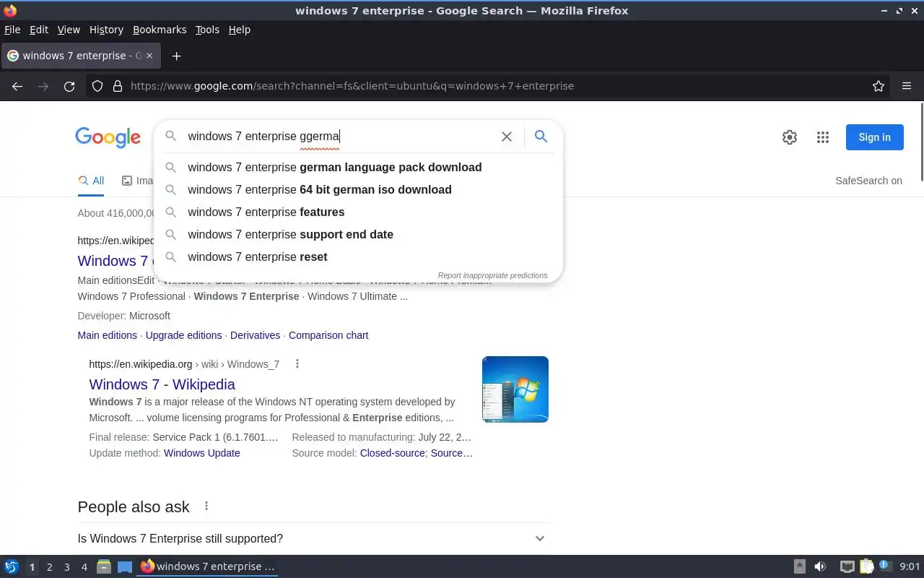The height and width of the screenshot is (578, 924).
Task: Open the Main editions sublink
Action: pyautogui.click(x=108, y=335)
